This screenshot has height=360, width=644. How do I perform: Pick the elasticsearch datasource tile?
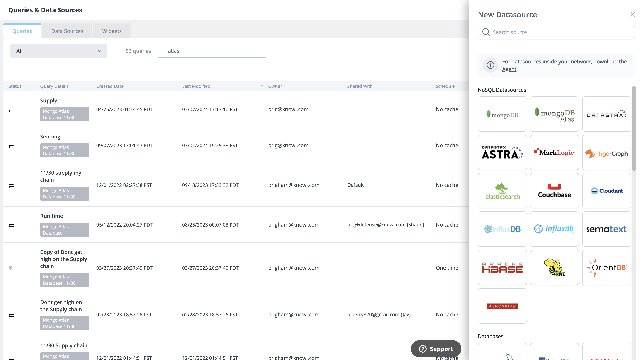(502, 191)
